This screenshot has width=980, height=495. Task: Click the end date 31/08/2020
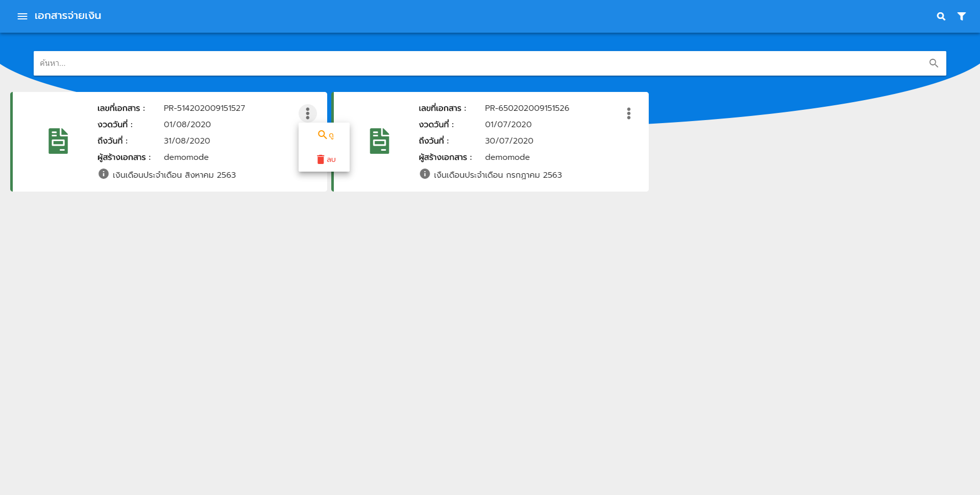click(187, 141)
